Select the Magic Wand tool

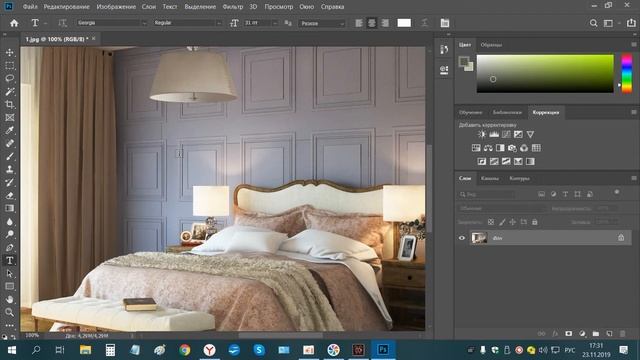click(9, 91)
